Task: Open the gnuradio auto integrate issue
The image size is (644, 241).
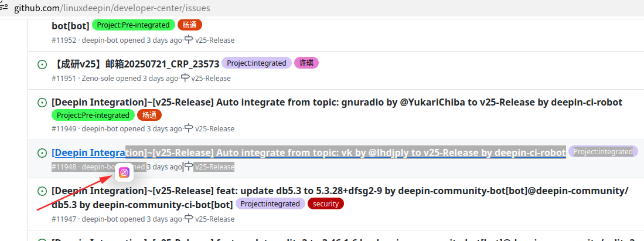Action: point(337,102)
